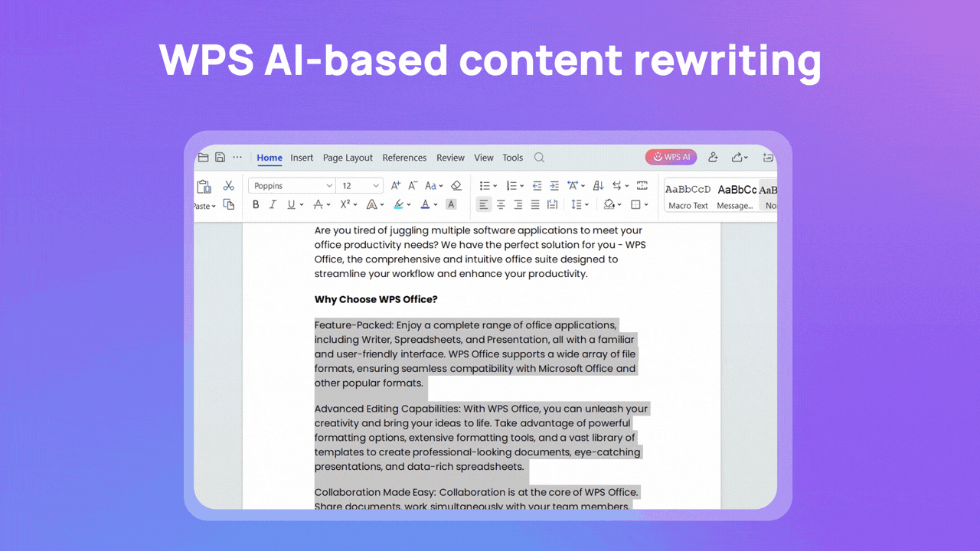Click the search magnifier icon
This screenshot has height=551, width=980.
coord(539,158)
